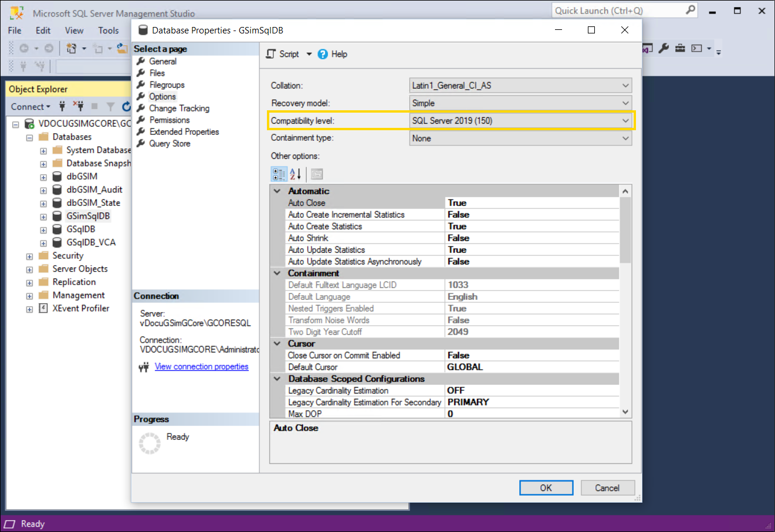Viewport: 775px width, 532px height.
Task: Click the Refresh icon in Object Explorer
Action: click(x=126, y=107)
